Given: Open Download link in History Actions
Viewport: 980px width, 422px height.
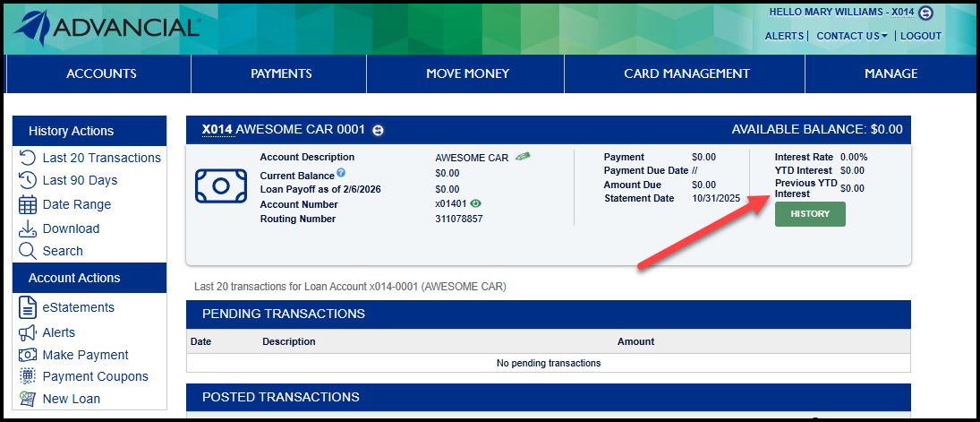Looking at the screenshot, I should click(71, 228).
